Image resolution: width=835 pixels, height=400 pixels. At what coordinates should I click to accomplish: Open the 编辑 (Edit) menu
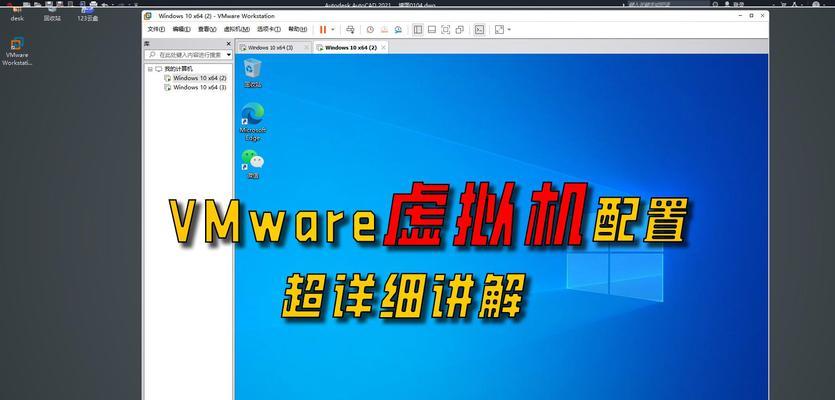click(x=181, y=30)
